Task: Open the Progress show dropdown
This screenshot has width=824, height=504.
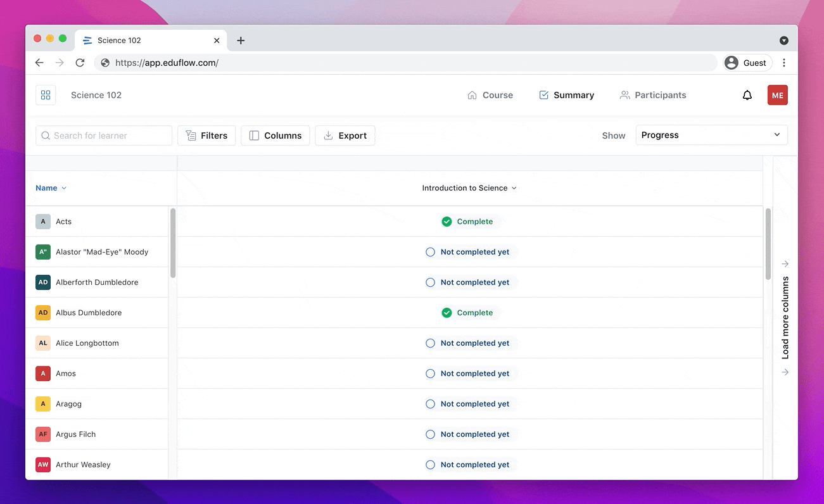Action: [x=711, y=135]
